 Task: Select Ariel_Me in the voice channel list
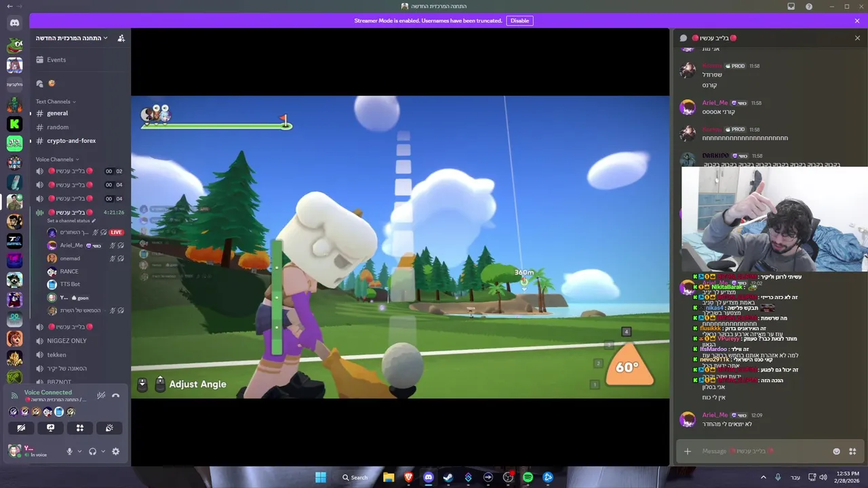tap(85, 245)
